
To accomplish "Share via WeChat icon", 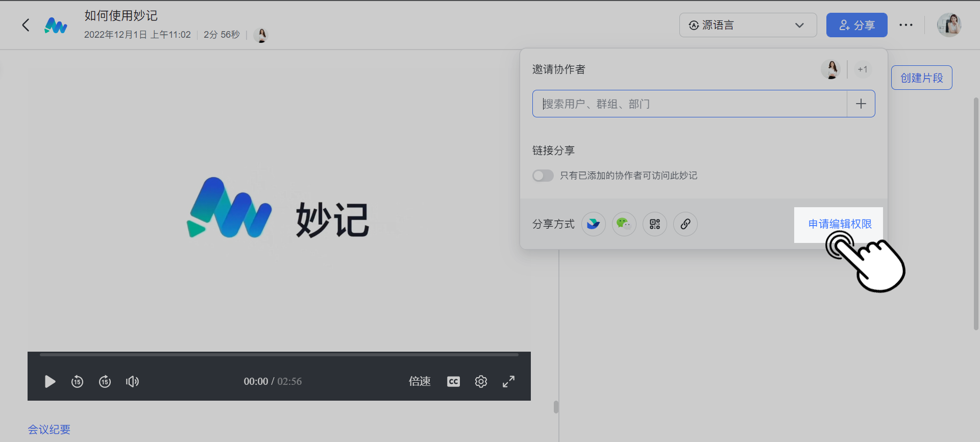I will tap(624, 224).
